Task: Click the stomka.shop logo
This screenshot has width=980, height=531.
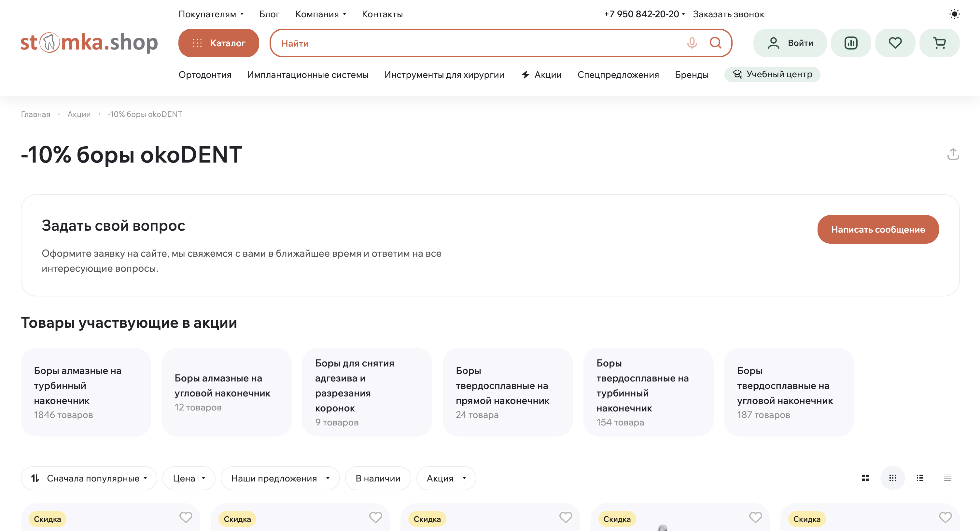Action: 89,42
